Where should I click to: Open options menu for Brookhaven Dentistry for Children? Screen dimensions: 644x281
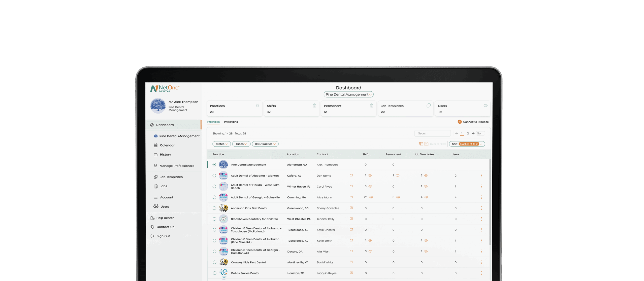[481, 219]
